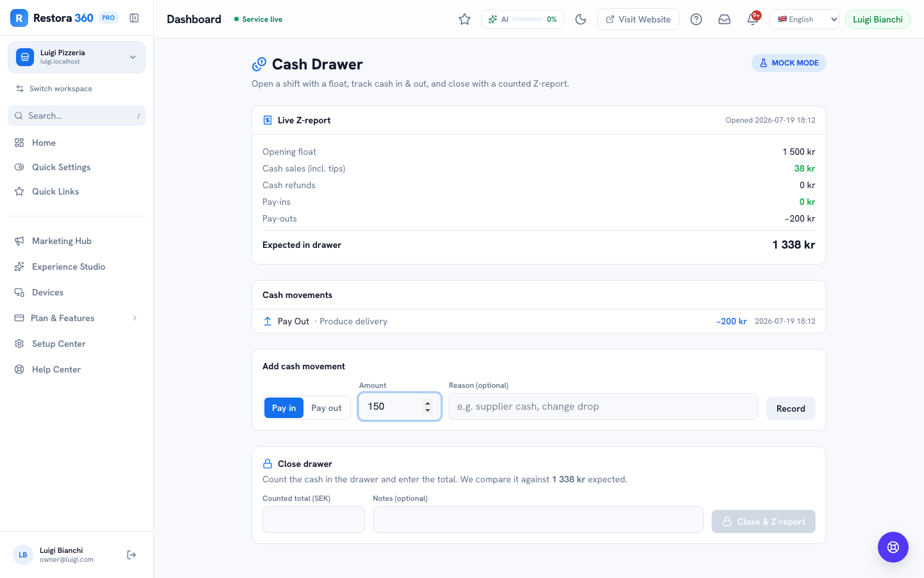
Task: Click the Visit Website button
Action: tap(638, 19)
